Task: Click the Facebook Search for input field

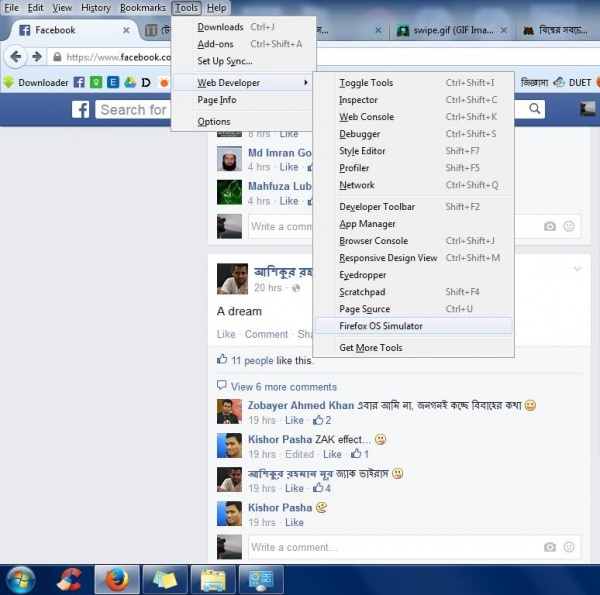Action: point(133,110)
